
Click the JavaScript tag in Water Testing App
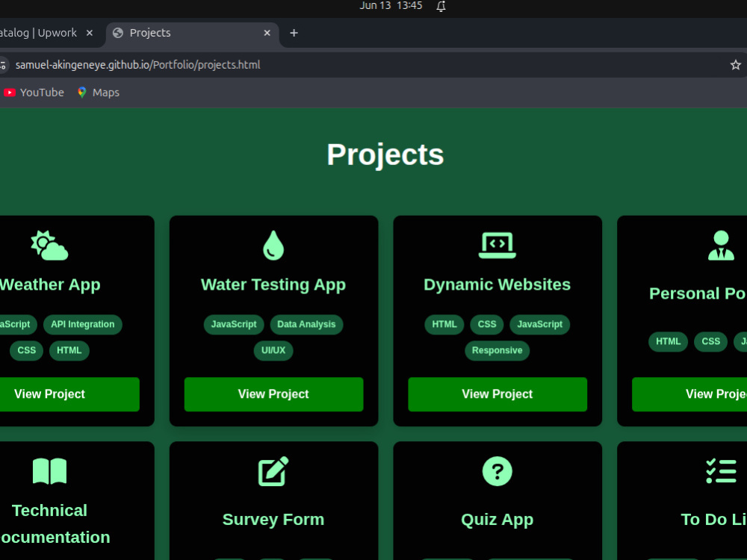(x=234, y=324)
